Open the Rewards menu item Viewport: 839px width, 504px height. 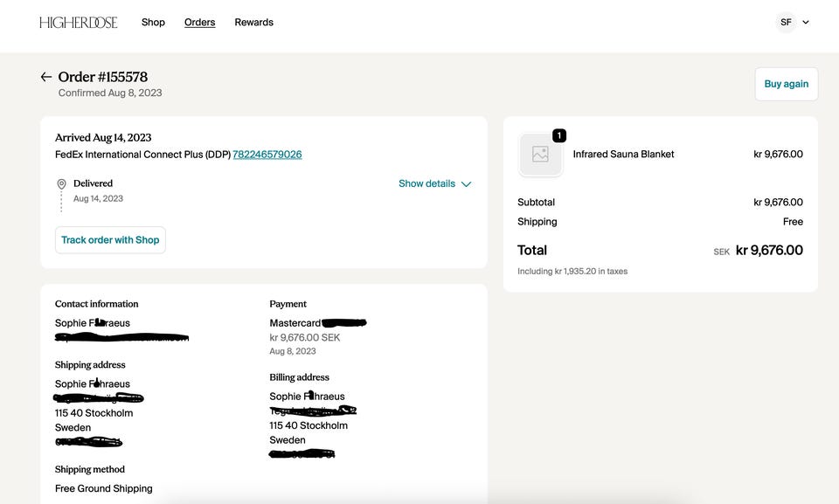(x=253, y=23)
